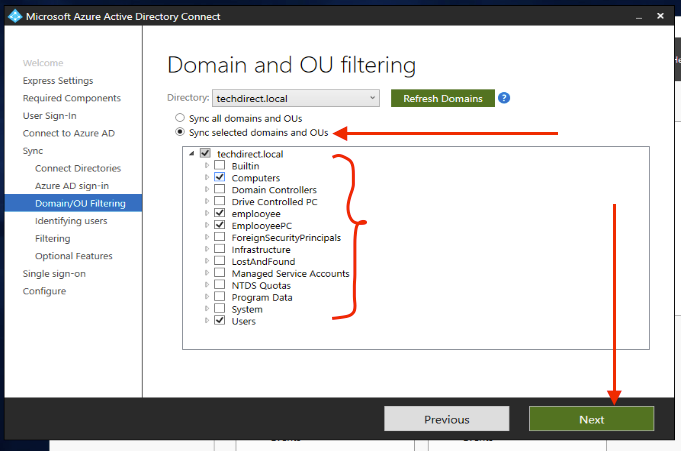Check the NTDS Quotas checkbox
Image resolution: width=681 pixels, height=451 pixels.
220,285
